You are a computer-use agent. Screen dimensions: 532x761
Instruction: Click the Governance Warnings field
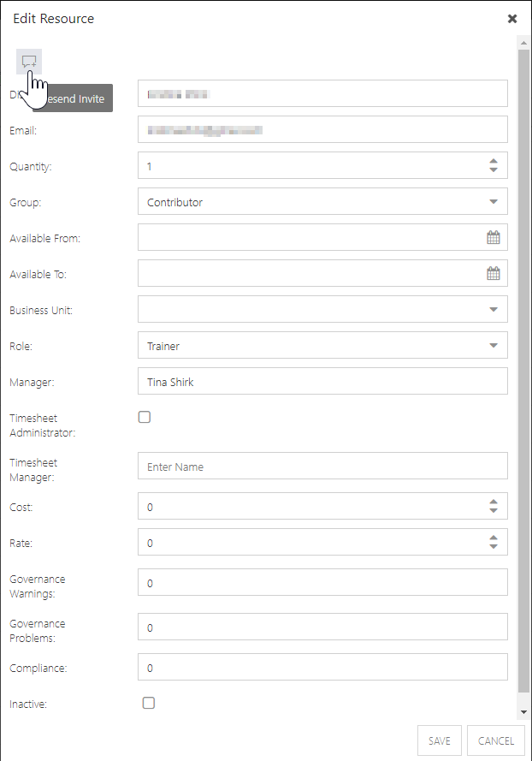pos(322,582)
